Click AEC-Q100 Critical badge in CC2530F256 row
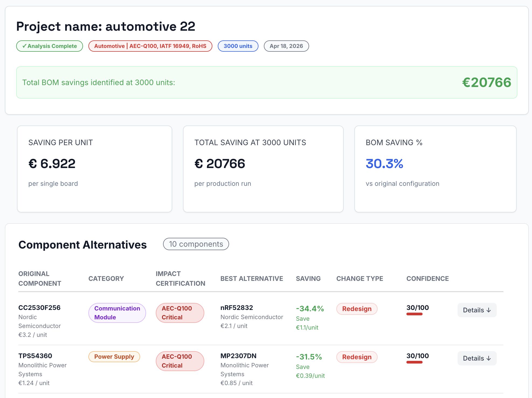The image size is (532, 398). point(180,313)
